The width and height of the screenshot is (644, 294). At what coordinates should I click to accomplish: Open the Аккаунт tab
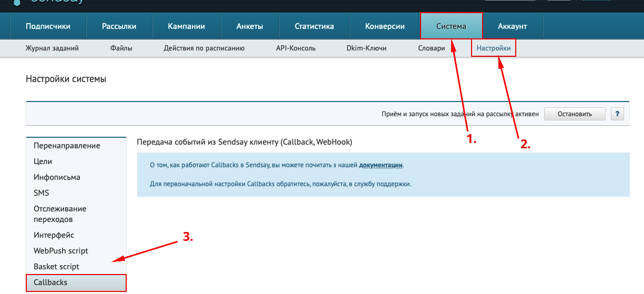click(x=513, y=26)
